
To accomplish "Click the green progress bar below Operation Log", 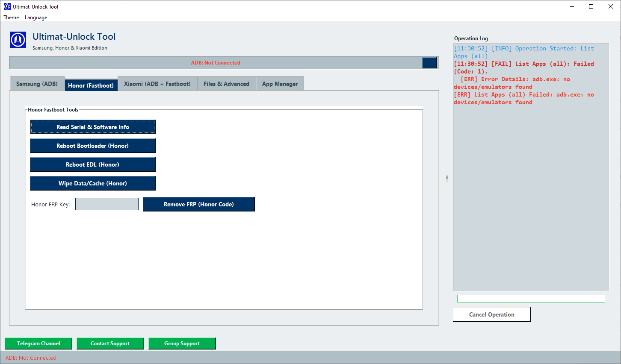I will point(530,298).
